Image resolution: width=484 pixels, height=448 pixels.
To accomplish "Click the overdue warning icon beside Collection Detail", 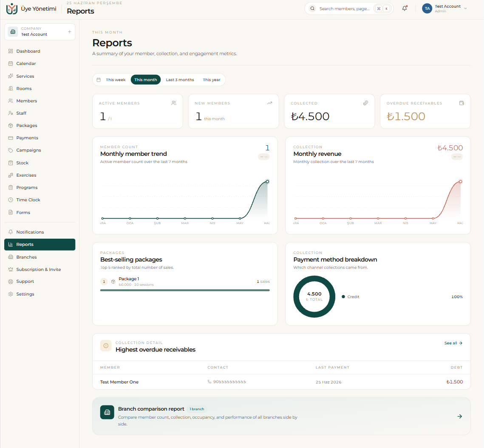I will [x=106, y=346].
